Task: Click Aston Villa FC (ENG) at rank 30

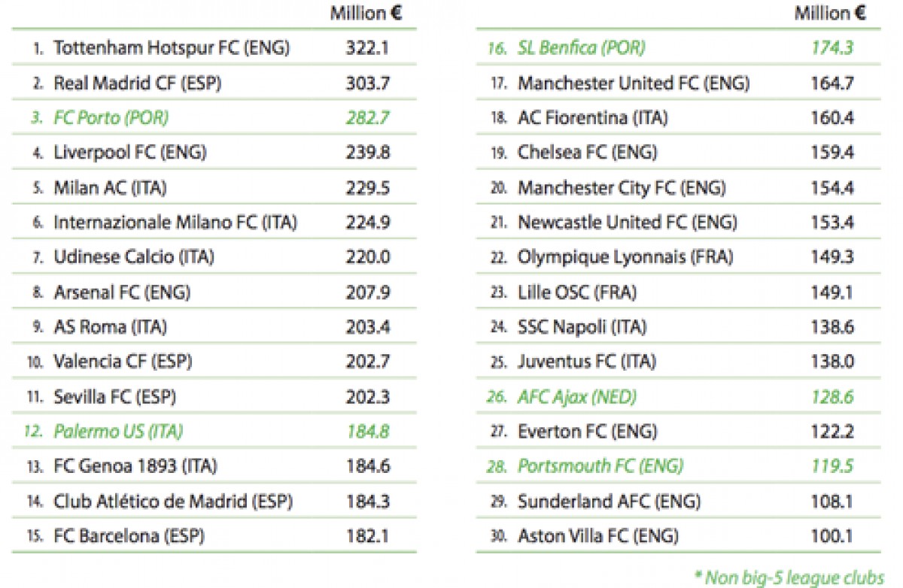Action: [x=597, y=536]
